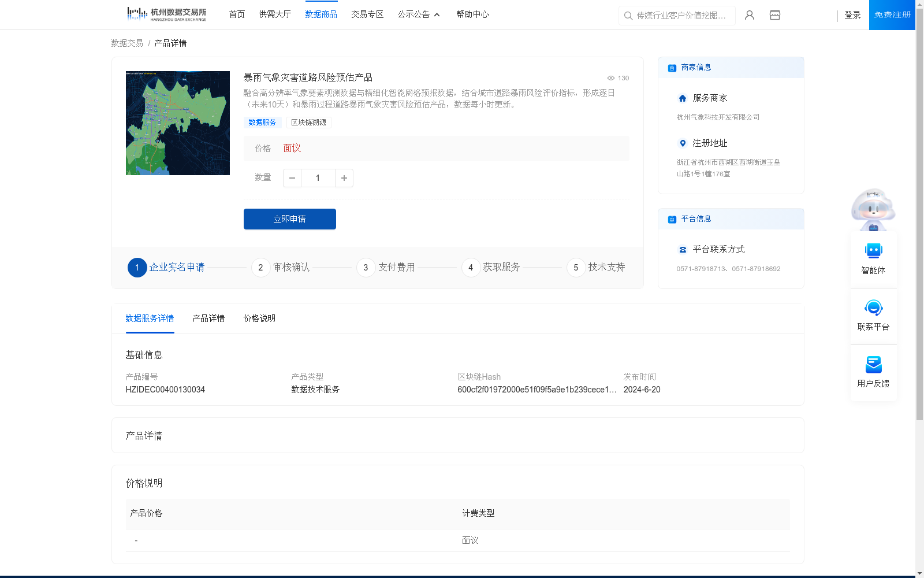The height and width of the screenshot is (578, 924).
Task: Open 交易专区 navigation item
Action: click(x=367, y=14)
